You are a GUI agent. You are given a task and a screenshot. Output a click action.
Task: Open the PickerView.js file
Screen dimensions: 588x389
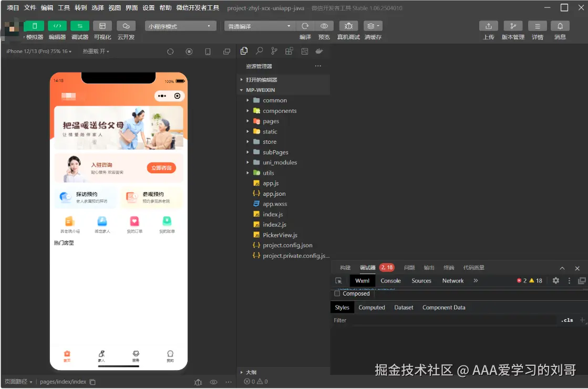pos(280,235)
